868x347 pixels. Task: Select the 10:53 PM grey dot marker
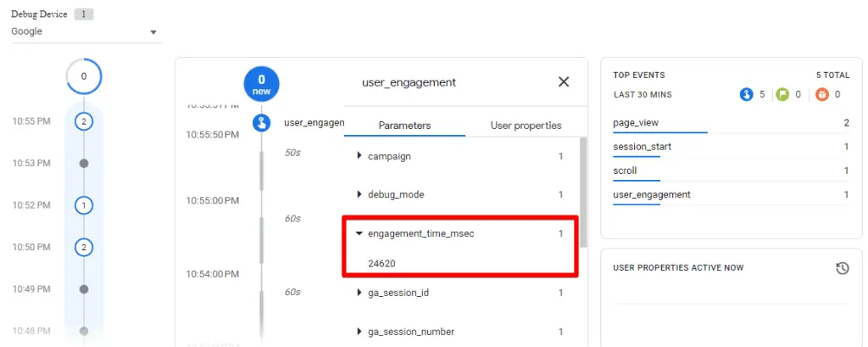[84, 164]
